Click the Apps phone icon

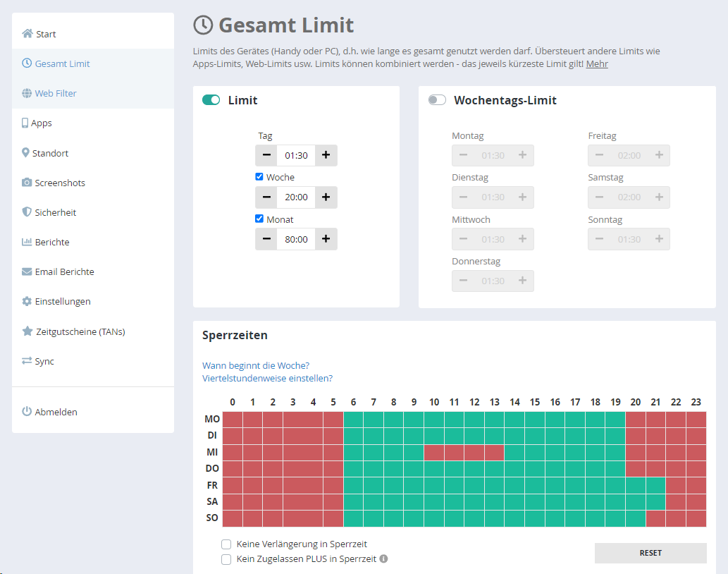coord(25,123)
